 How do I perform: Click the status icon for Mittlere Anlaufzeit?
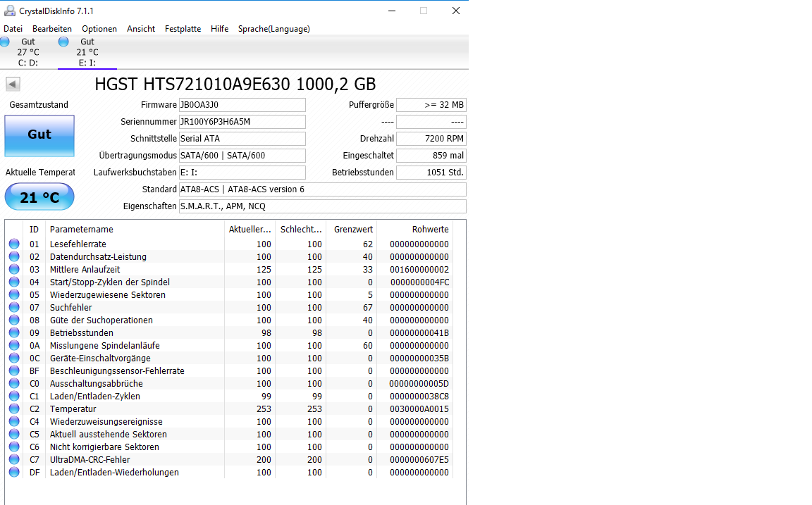(x=14, y=269)
